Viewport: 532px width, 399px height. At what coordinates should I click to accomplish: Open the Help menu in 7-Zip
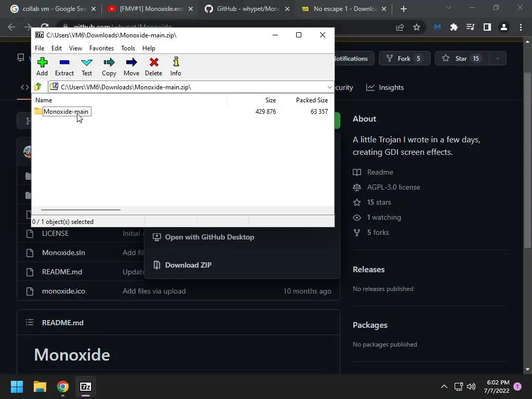149,48
